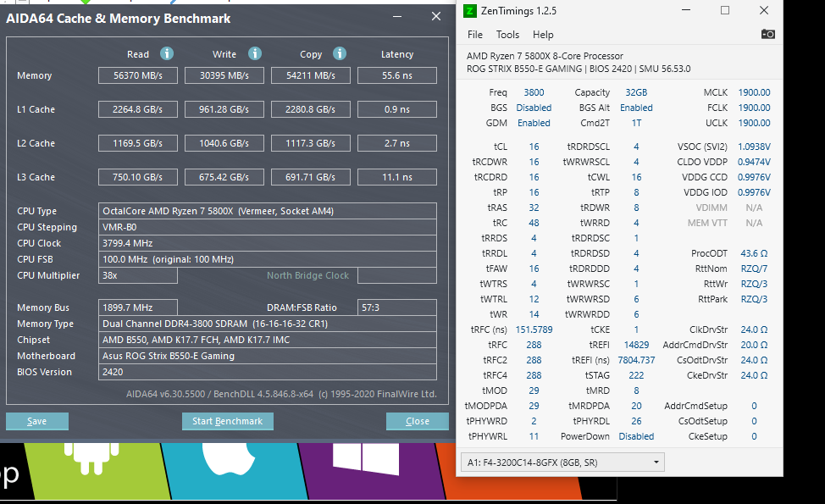Click the PowerDown value Disabled
This screenshot has width=825, height=504.
636,436
